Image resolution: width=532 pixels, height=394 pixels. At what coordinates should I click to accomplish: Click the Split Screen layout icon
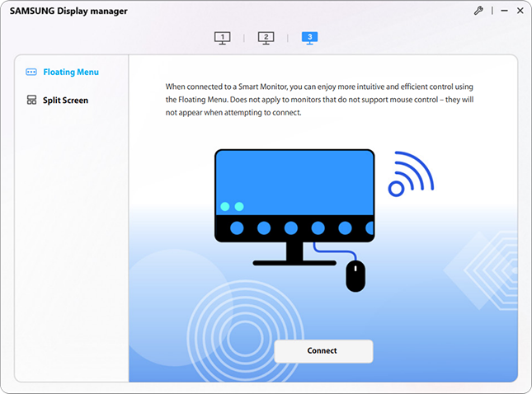31,101
